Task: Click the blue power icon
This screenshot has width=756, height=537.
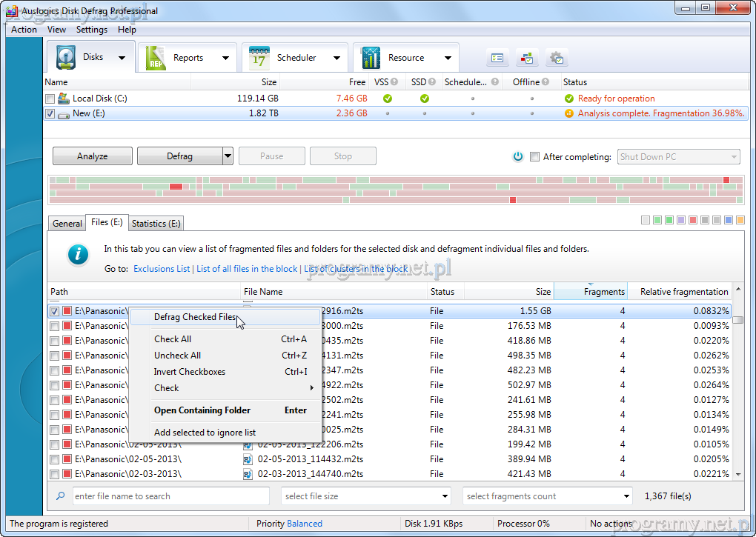Action: 518,156
